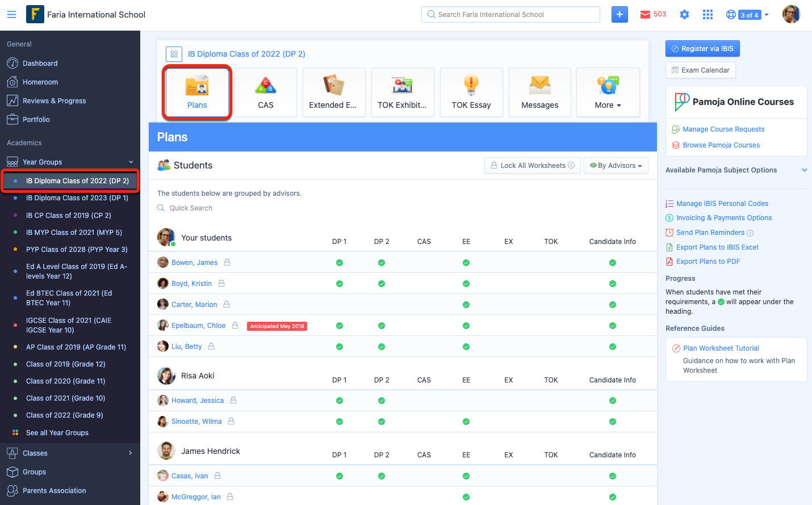The width and height of the screenshot is (812, 505).
Task: Click the lock icon beside Carter, Marion
Action: point(227,305)
